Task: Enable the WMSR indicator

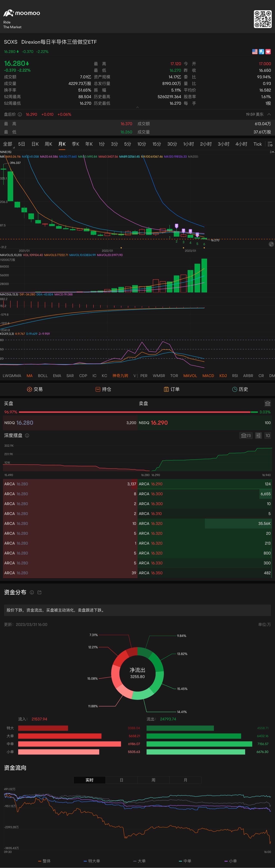Action: tap(159, 375)
